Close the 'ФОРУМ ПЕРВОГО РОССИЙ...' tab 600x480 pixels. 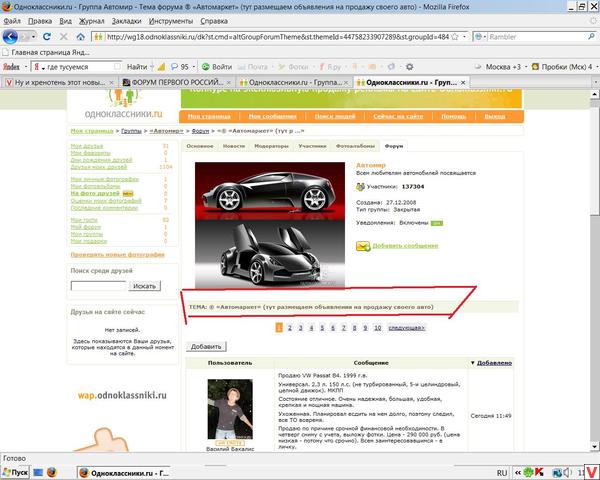pos(228,82)
